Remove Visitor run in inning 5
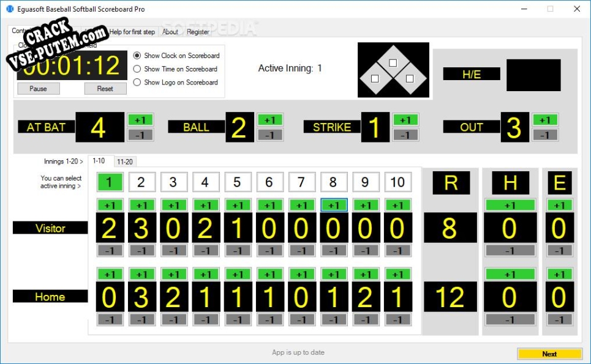 [238, 251]
